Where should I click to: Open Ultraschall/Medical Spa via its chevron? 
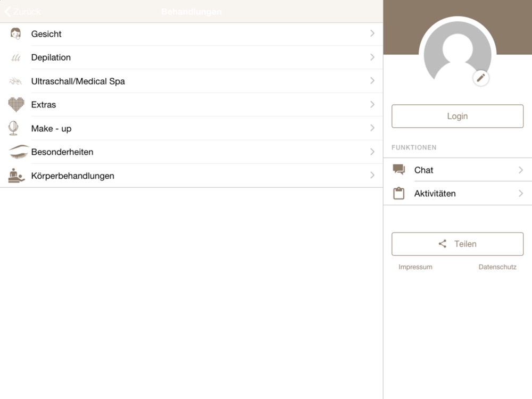click(372, 80)
